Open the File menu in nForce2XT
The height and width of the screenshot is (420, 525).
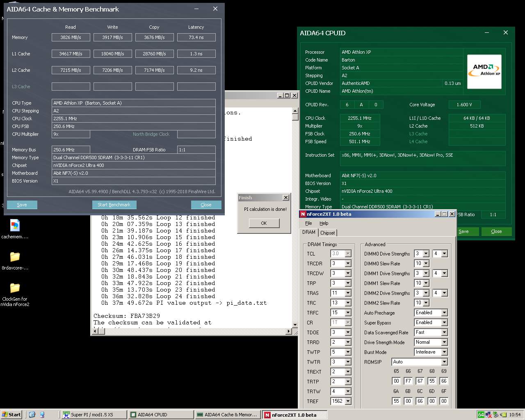click(308, 223)
